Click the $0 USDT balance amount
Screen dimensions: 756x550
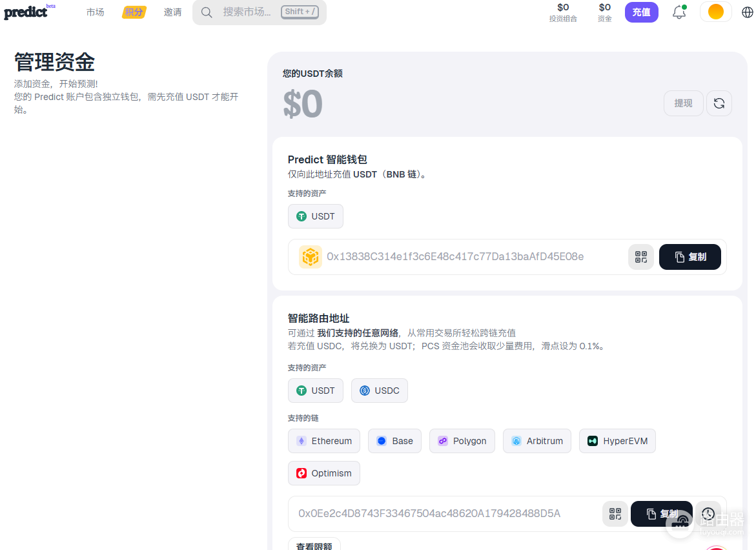(303, 104)
